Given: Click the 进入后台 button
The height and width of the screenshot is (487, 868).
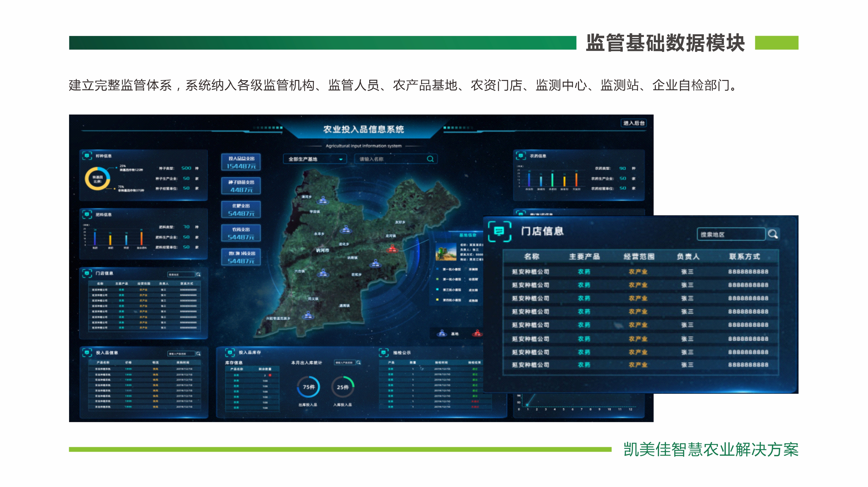Looking at the screenshot, I should [x=633, y=123].
